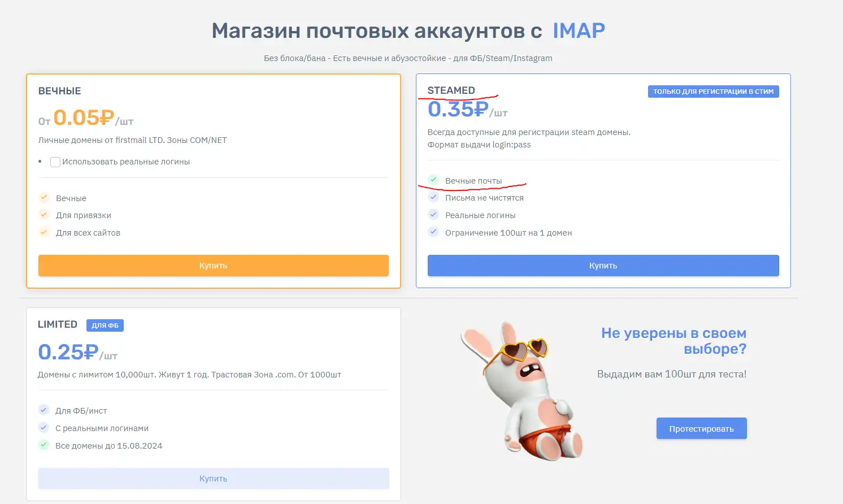Click the green checkmark icon beside Вечные почты

pos(433,180)
